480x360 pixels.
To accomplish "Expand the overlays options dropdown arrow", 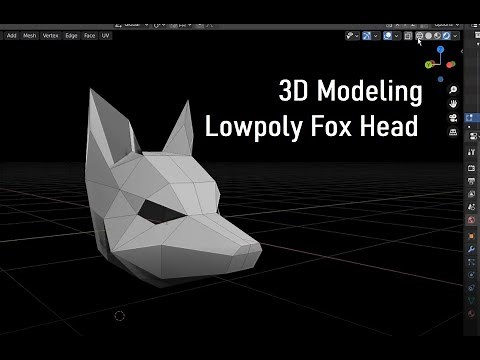I will 396,36.
